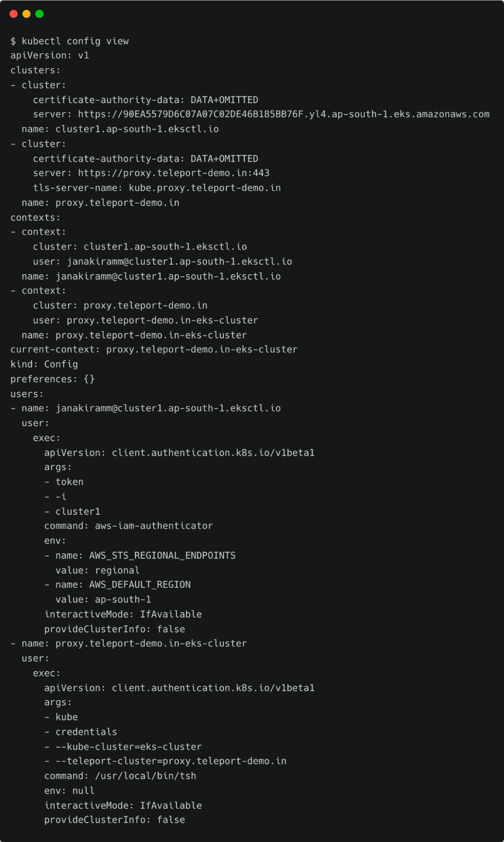This screenshot has width=504, height=842.
Task: Select the AWS_DEFAULT_REGION variable name
Action: [x=140, y=585]
